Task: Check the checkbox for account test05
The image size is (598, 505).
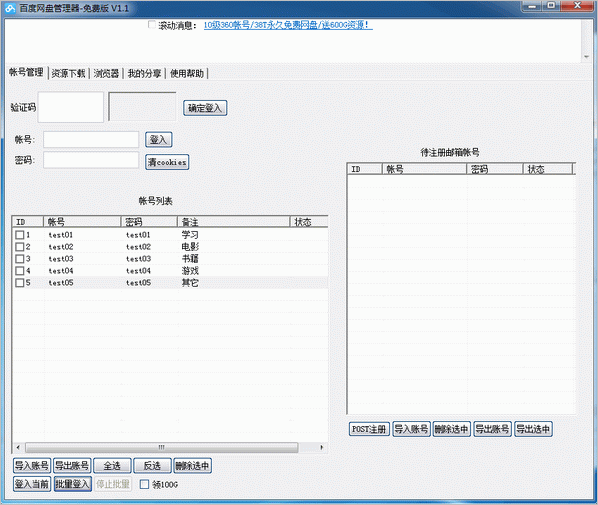Action: point(19,283)
